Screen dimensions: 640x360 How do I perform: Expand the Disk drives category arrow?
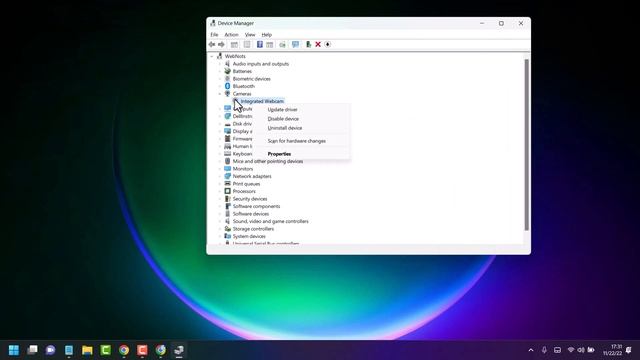(x=220, y=124)
